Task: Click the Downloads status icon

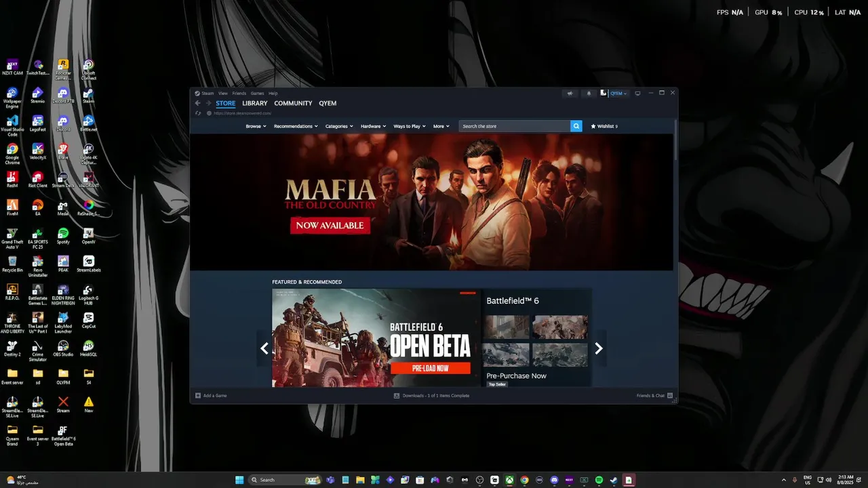Action: coord(397,396)
